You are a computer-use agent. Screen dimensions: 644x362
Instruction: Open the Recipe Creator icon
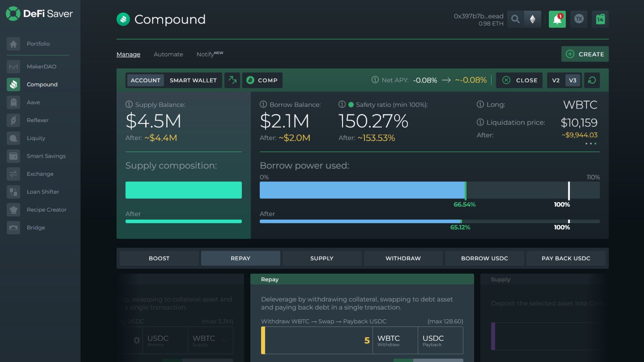(x=13, y=210)
